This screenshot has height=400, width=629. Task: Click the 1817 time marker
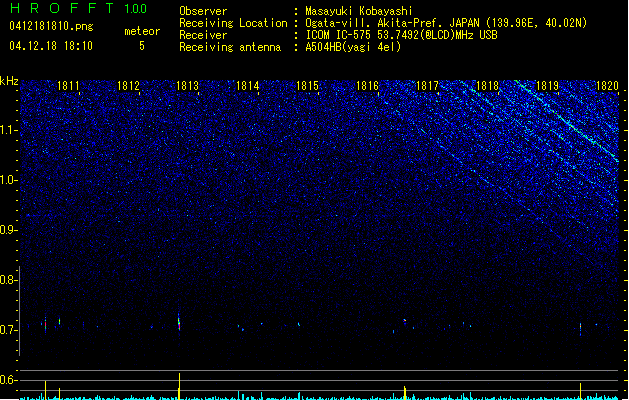[x=428, y=86]
